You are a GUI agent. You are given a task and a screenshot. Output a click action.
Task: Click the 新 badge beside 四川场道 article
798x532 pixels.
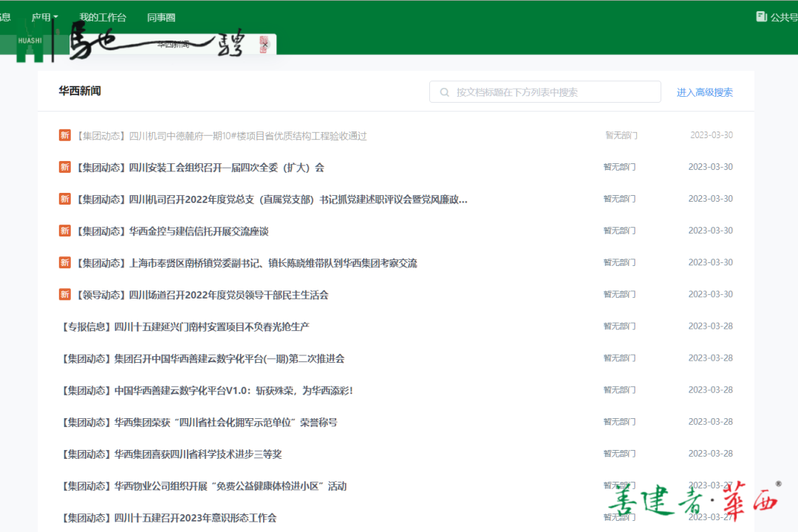coord(64,294)
